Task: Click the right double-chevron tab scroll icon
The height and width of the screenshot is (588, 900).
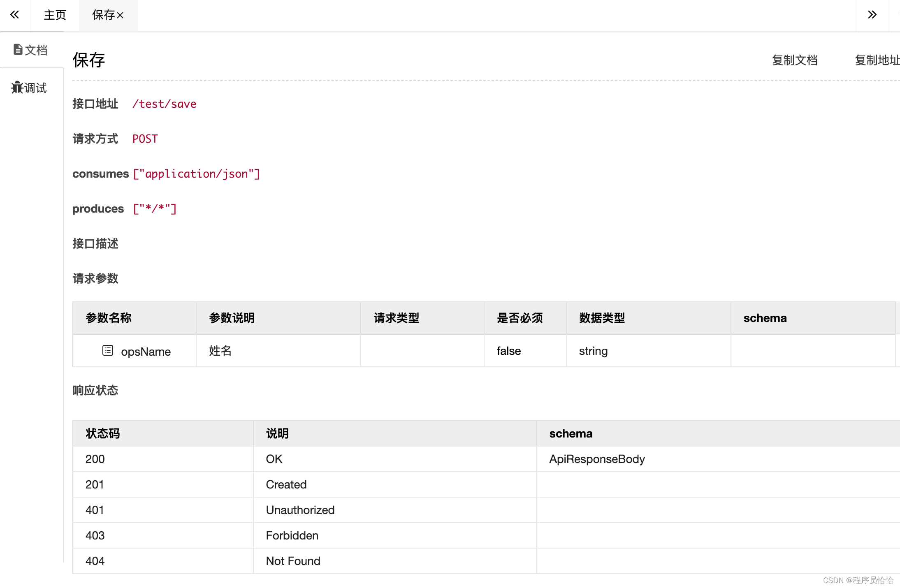Action: [872, 15]
